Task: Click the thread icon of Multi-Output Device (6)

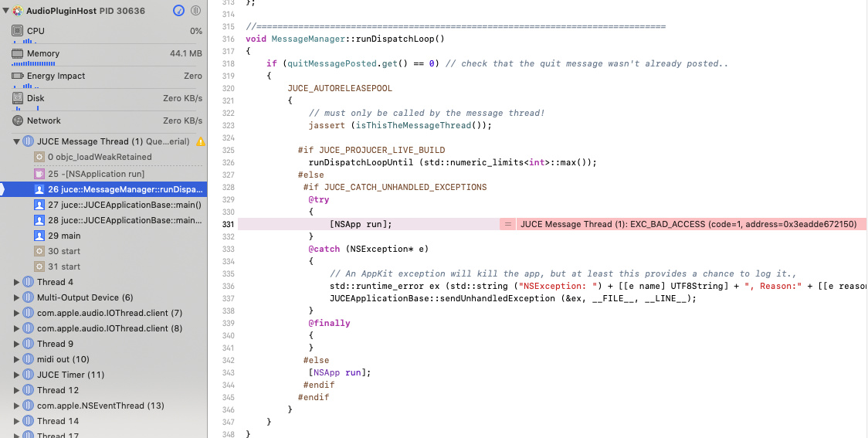Action: pos(28,298)
